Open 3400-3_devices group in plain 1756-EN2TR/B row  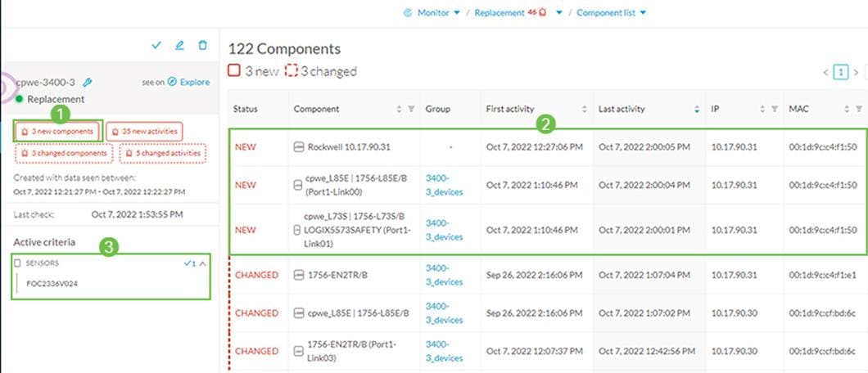444,275
